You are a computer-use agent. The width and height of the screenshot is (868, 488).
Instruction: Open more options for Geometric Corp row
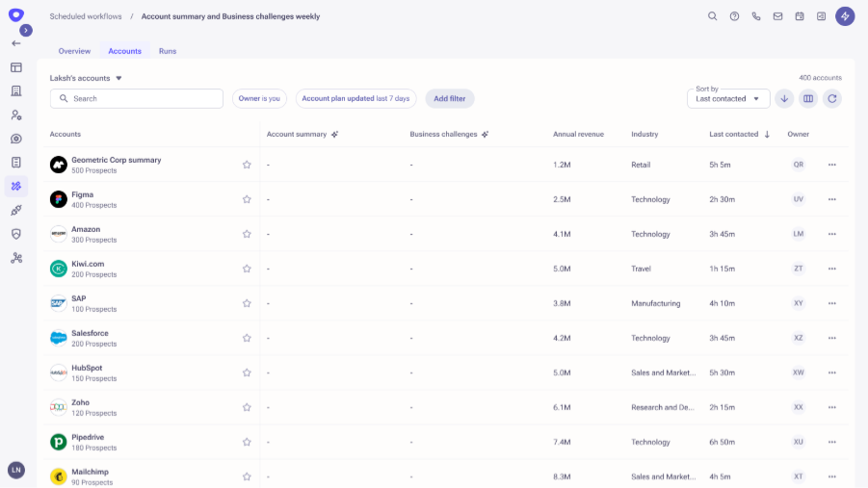[832, 165]
